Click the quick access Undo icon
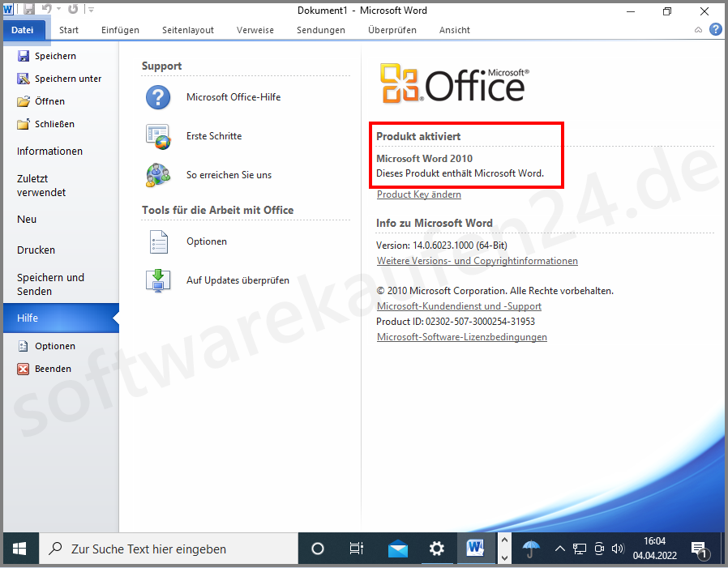This screenshot has width=728, height=568. tap(46, 9)
